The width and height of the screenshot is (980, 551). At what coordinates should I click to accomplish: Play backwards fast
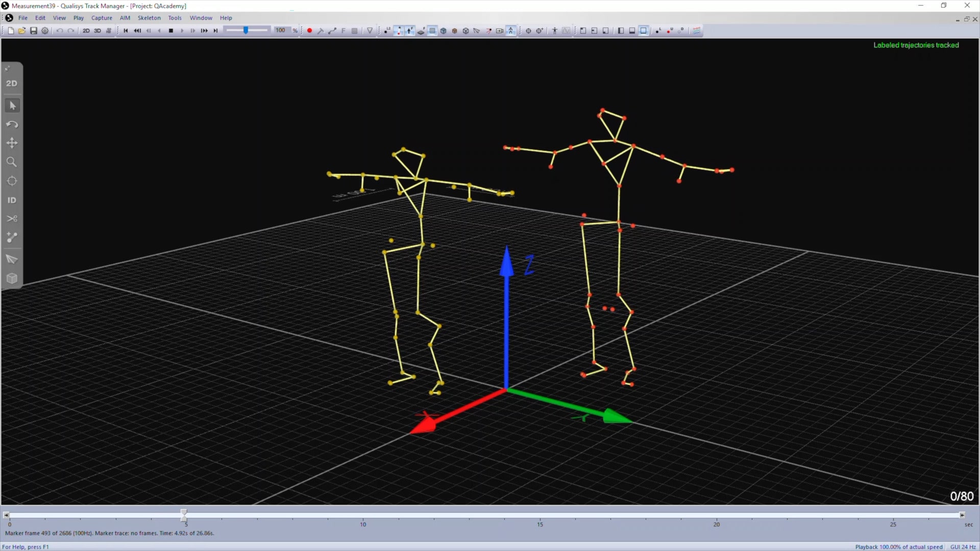(137, 31)
